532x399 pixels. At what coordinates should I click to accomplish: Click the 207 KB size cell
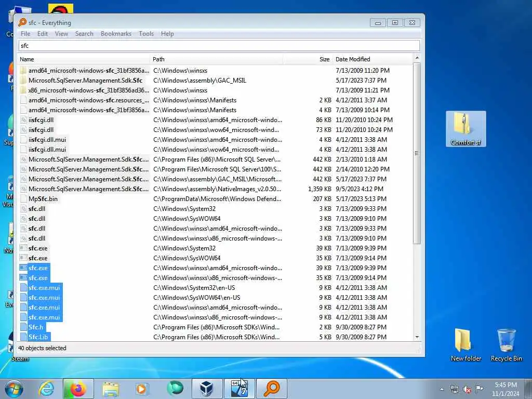[322, 199]
